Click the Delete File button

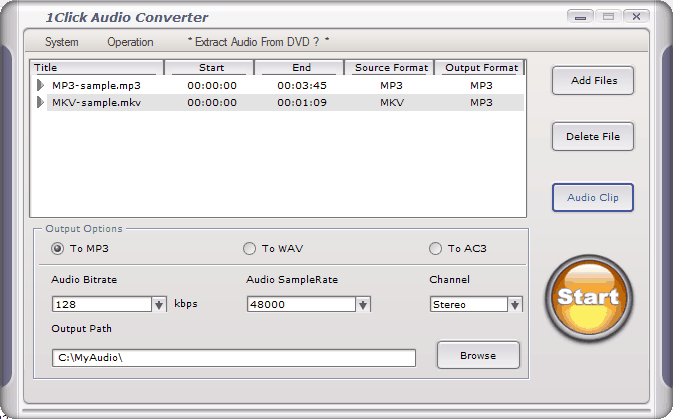point(593,137)
